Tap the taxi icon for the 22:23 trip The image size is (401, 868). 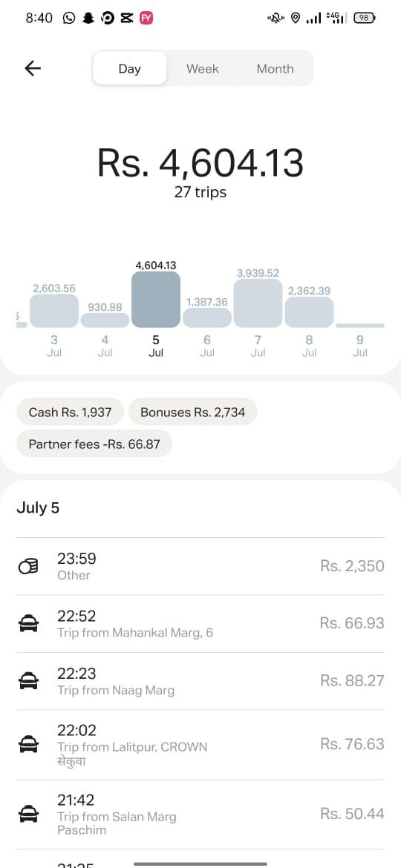coord(28,682)
